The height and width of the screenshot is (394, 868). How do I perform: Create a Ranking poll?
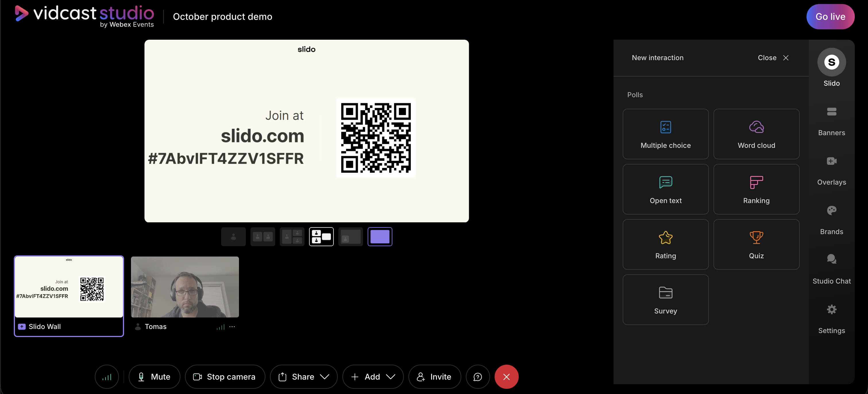756,189
